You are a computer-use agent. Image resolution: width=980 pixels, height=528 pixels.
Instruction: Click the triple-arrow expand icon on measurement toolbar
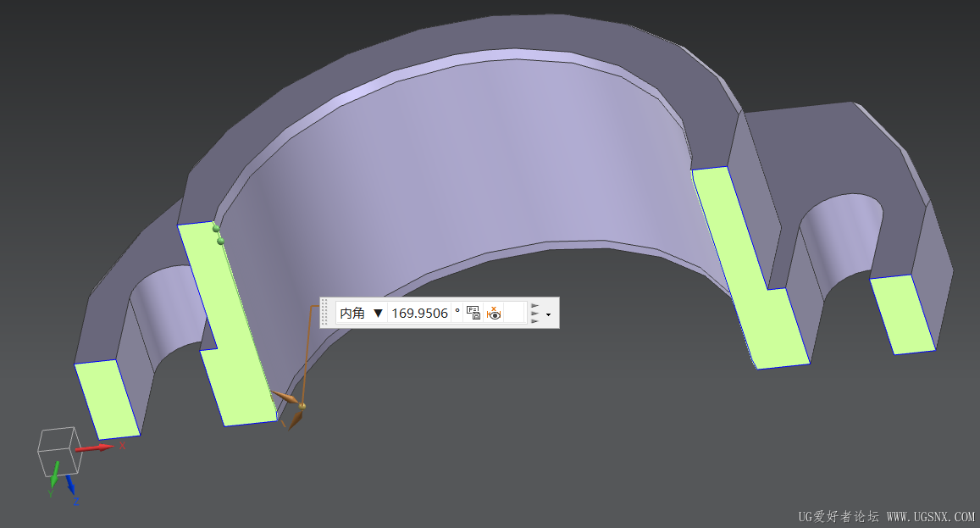pyautogui.click(x=534, y=314)
